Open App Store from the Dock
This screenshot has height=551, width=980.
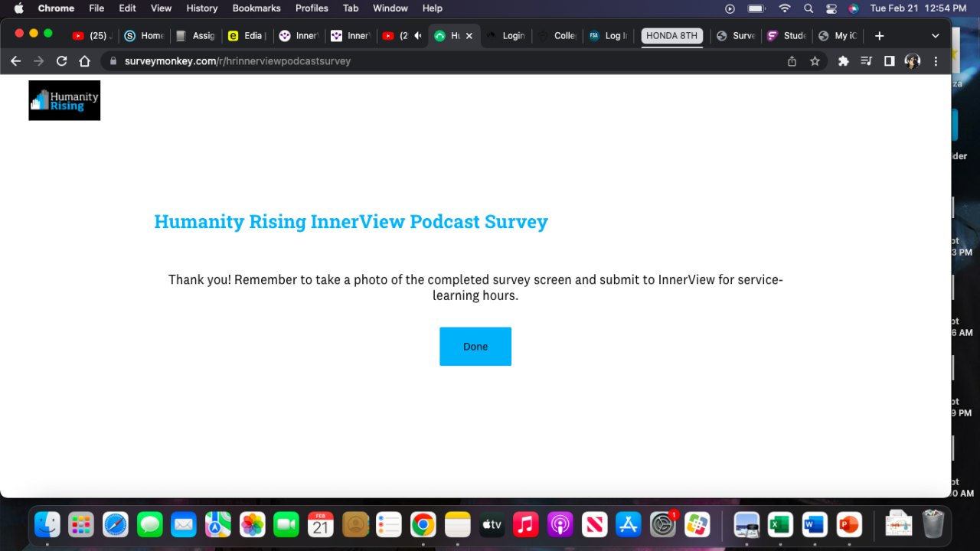click(x=629, y=524)
